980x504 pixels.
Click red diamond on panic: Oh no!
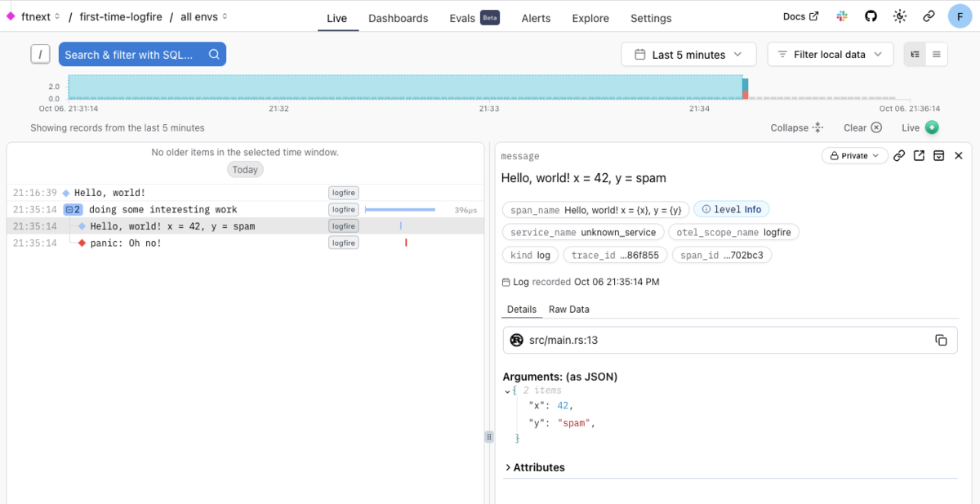point(82,243)
